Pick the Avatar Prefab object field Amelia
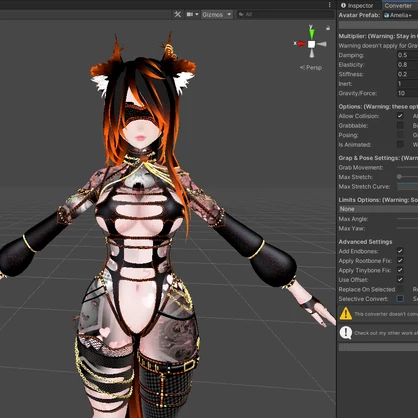 pyautogui.click(x=400, y=15)
